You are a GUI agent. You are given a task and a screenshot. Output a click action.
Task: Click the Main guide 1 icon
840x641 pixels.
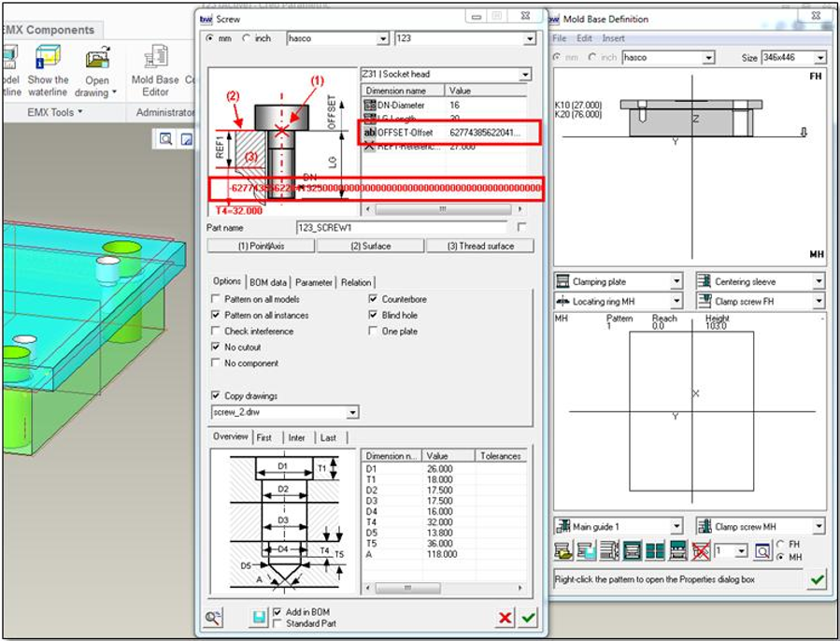pos(562,526)
